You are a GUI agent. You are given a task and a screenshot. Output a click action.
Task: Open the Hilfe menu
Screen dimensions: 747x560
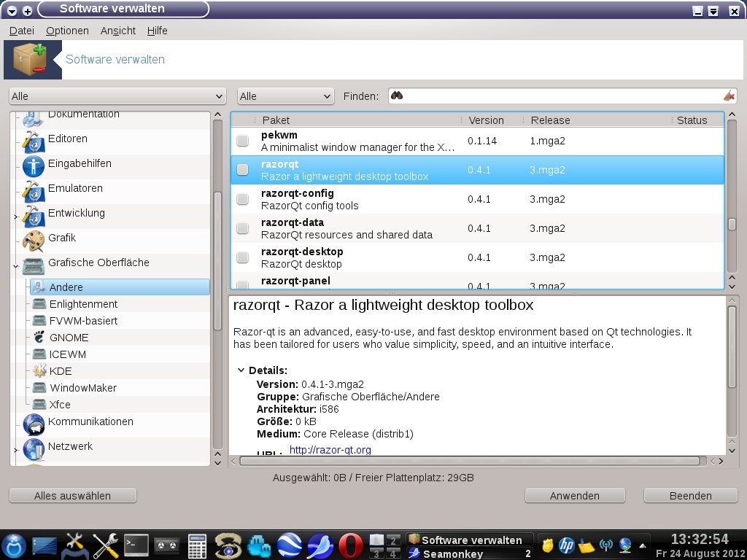(x=158, y=31)
